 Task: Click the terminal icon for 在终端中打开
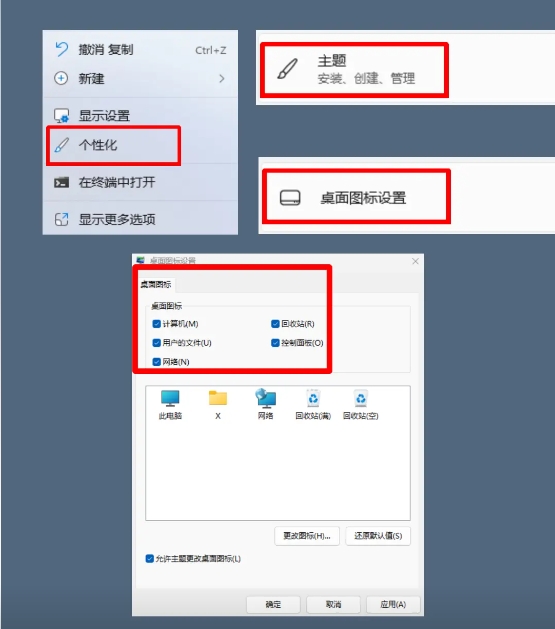pyautogui.click(x=61, y=183)
